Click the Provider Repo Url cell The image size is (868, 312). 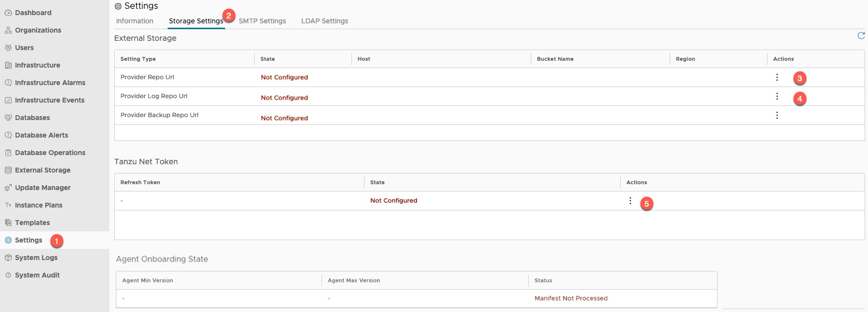point(147,77)
